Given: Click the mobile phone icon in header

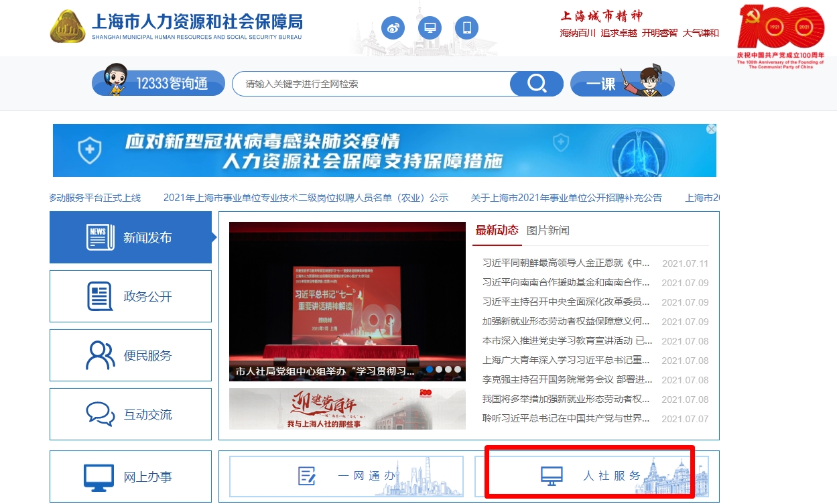Looking at the screenshot, I should point(466,28).
